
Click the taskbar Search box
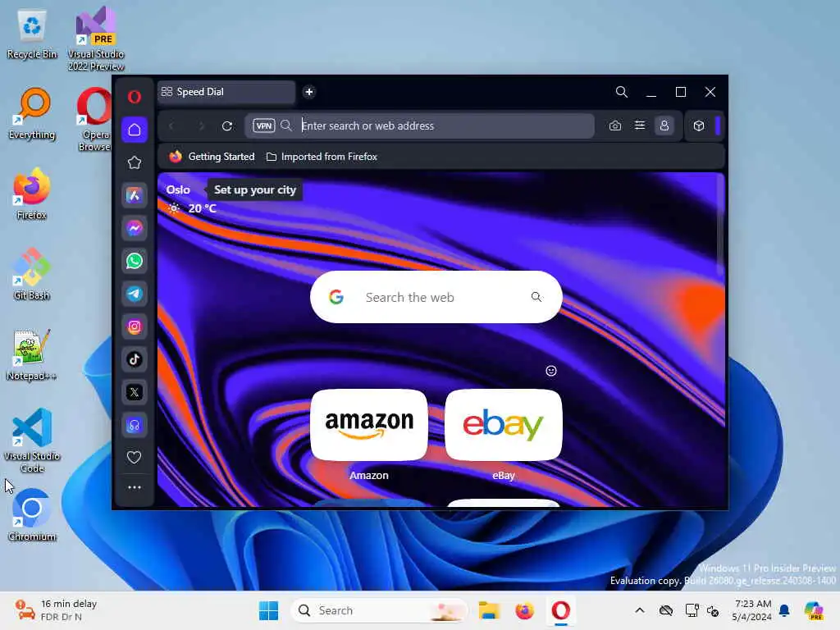point(379,610)
